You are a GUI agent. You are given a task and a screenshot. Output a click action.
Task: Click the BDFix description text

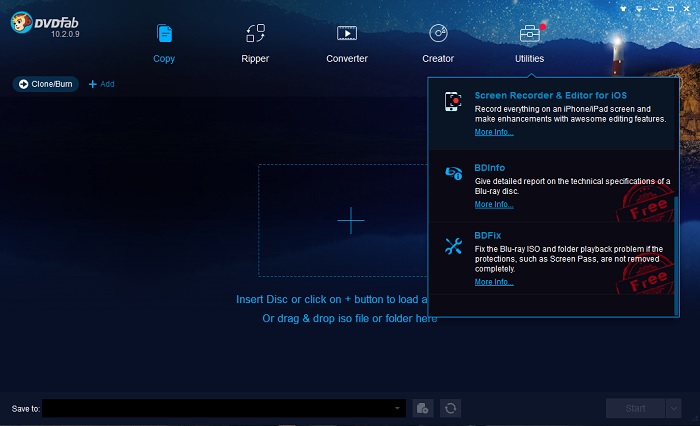coord(569,259)
